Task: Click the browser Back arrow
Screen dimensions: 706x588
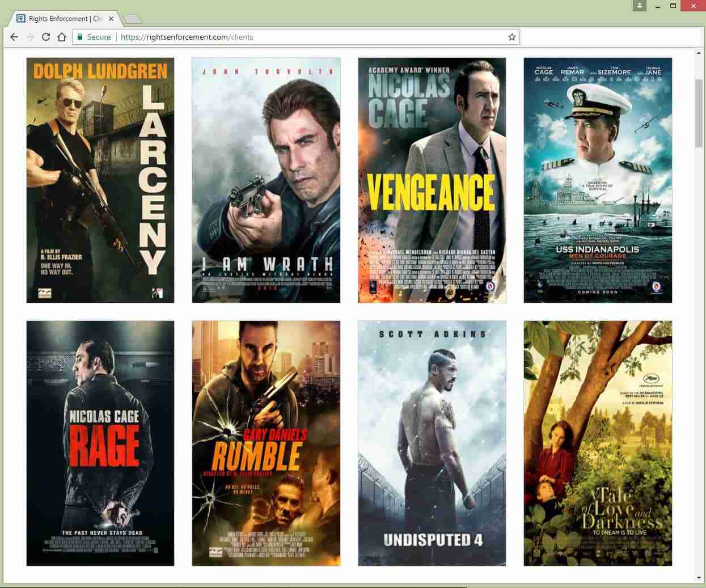Action: point(14,37)
